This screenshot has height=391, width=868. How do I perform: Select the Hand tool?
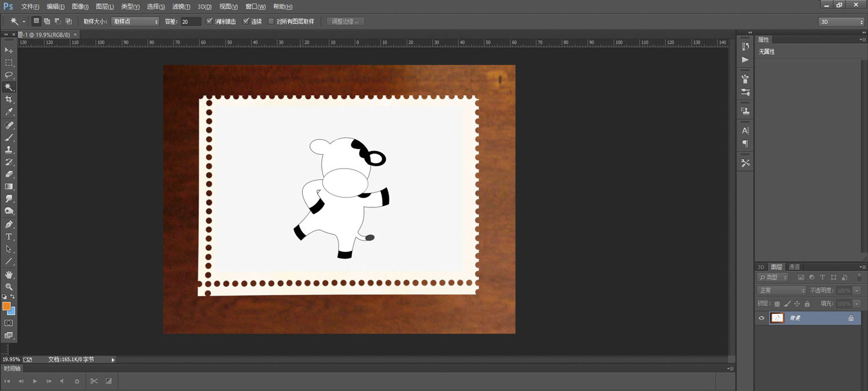pyautogui.click(x=9, y=275)
